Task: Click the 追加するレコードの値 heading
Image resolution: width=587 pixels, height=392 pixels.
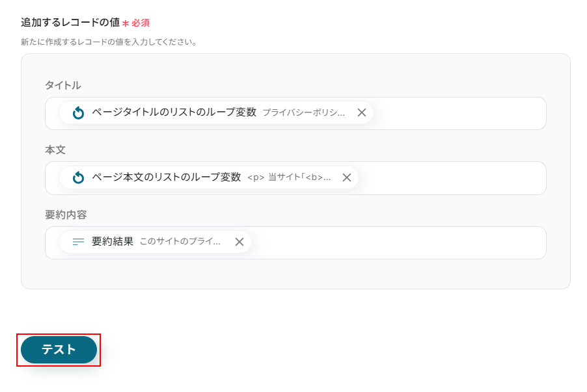Action: click(70, 23)
